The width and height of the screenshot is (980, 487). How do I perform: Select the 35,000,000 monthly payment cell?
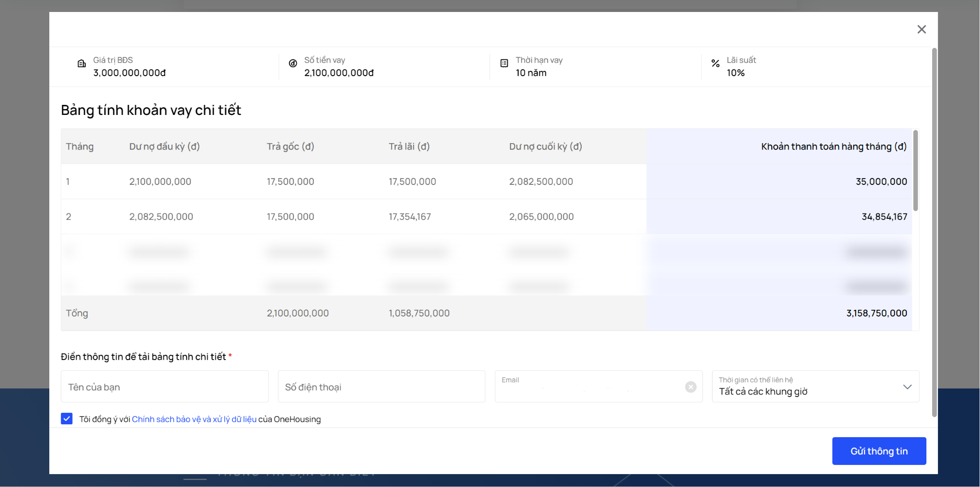tap(881, 181)
